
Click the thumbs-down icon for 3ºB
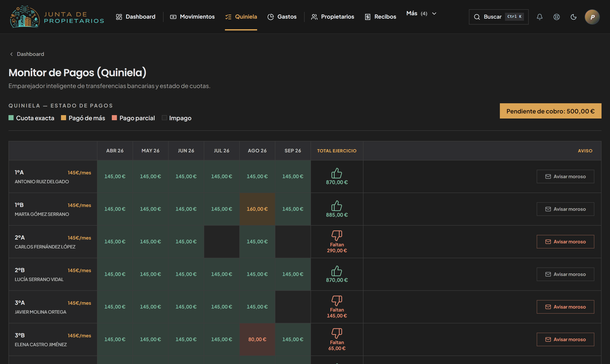click(x=337, y=333)
